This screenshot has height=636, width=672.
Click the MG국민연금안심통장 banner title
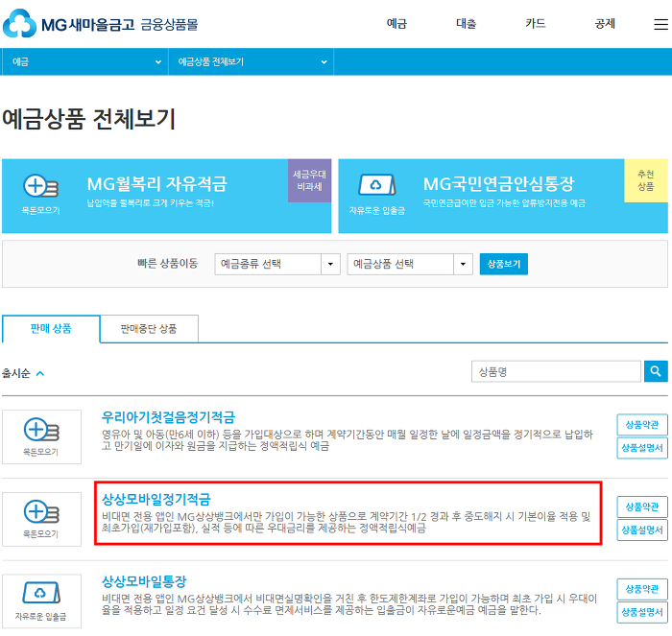coord(498,184)
